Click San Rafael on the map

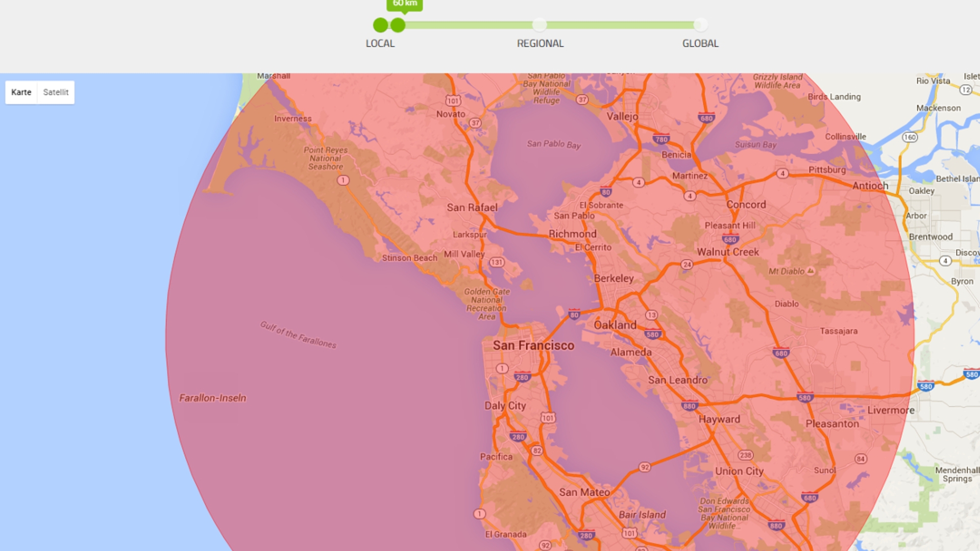point(472,208)
